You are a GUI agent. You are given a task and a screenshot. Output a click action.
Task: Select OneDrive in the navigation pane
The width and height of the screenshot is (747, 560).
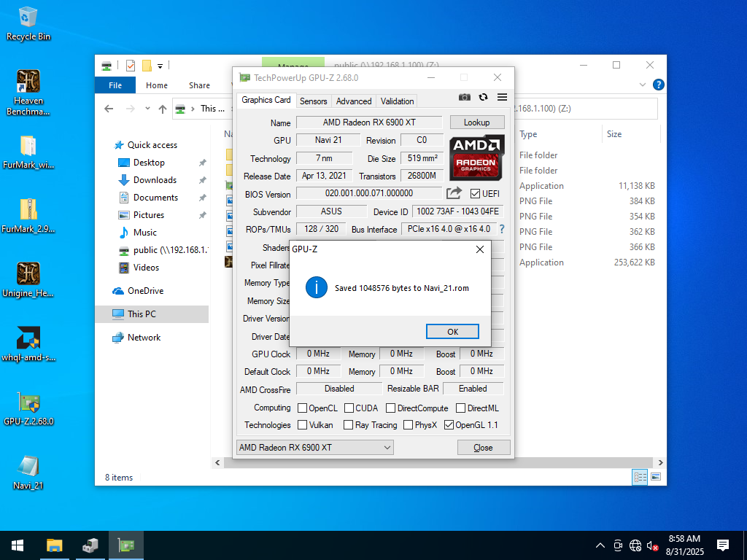point(145,290)
